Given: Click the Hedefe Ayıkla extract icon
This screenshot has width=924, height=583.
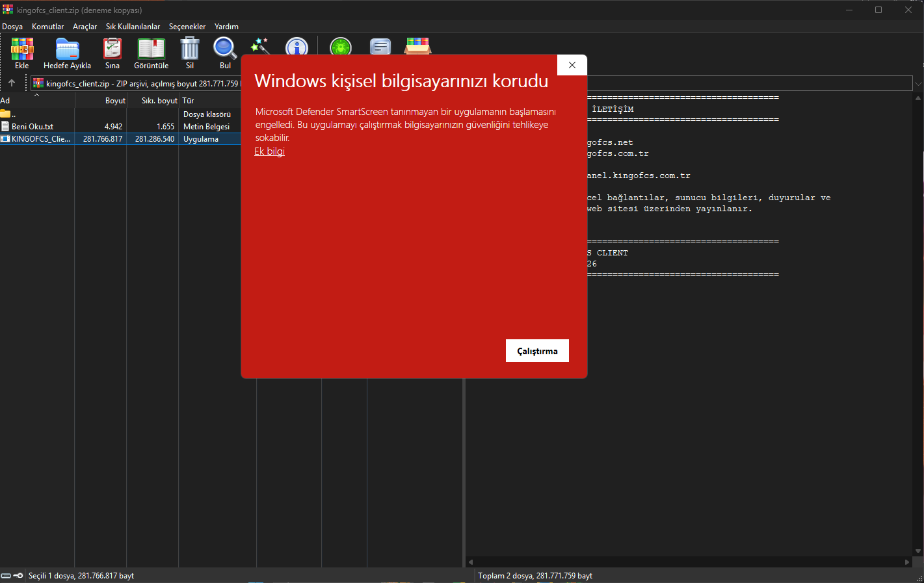Looking at the screenshot, I should click(x=67, y=49).
